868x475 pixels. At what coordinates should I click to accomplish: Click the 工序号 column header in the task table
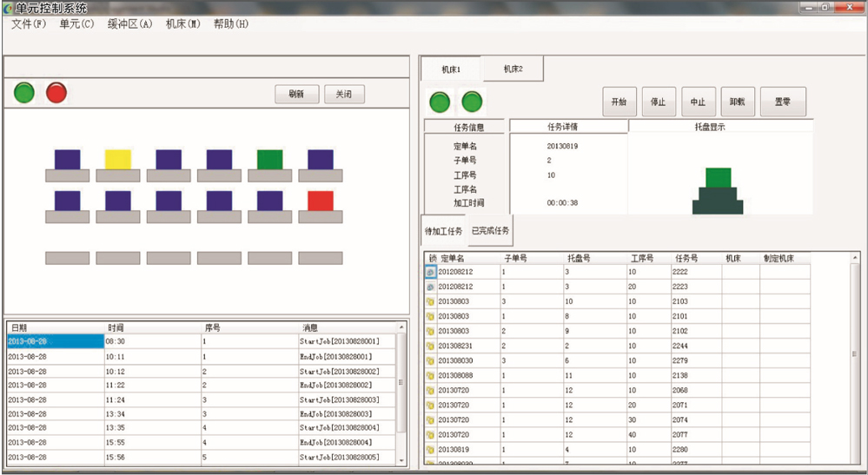(642, 258)
